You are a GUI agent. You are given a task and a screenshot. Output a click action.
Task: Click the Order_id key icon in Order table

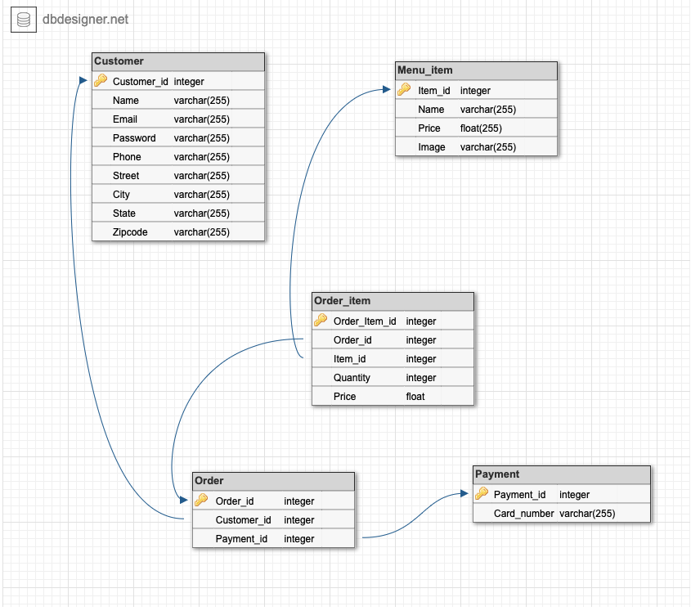pyautogui.click(x=201, y=501)
